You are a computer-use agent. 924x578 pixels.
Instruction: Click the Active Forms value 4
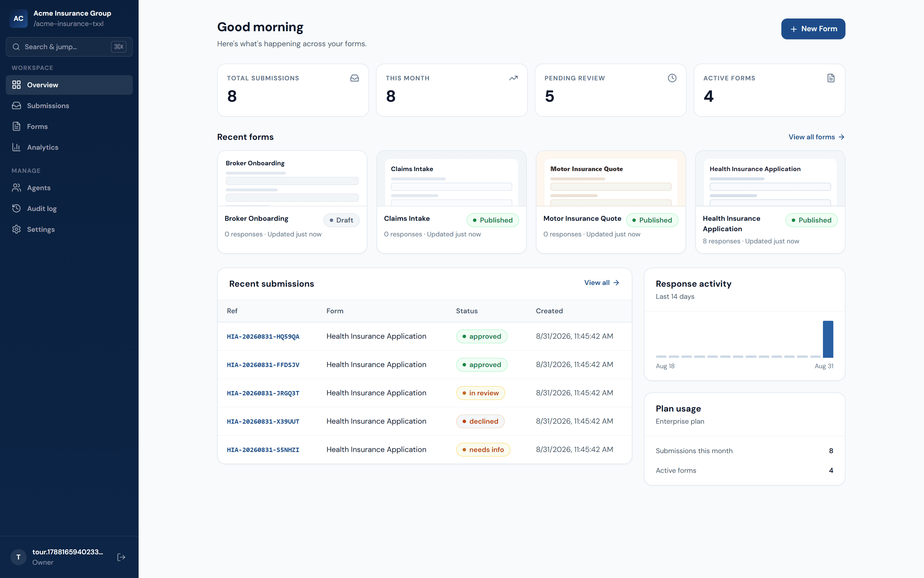(708, 96)
